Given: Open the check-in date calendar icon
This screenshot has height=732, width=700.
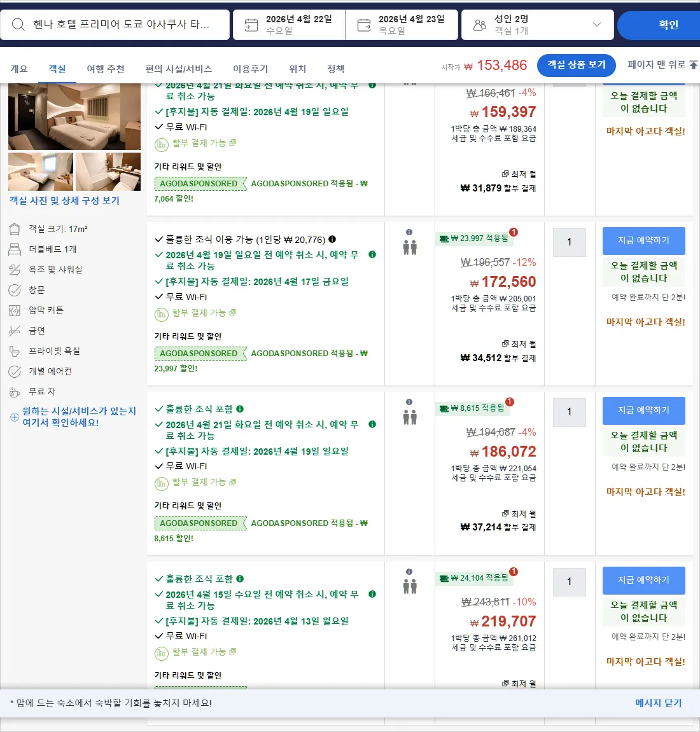Looking at the screenshot, I should (251, 25).
